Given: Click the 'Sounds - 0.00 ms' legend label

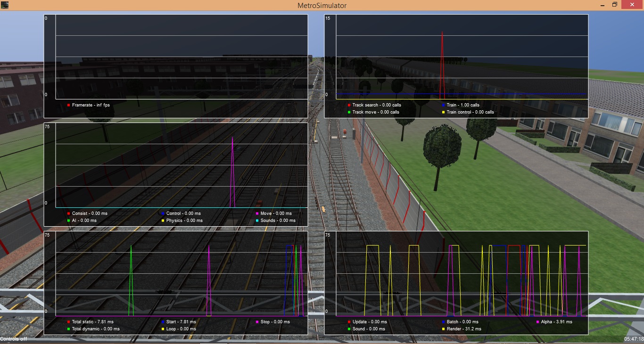Looking at the screenshot, I should coord(278,221).
